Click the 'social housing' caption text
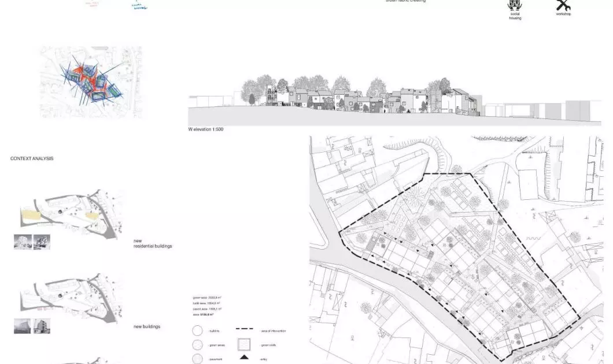The width and height of the screenshot is (613, 364). 515,16
